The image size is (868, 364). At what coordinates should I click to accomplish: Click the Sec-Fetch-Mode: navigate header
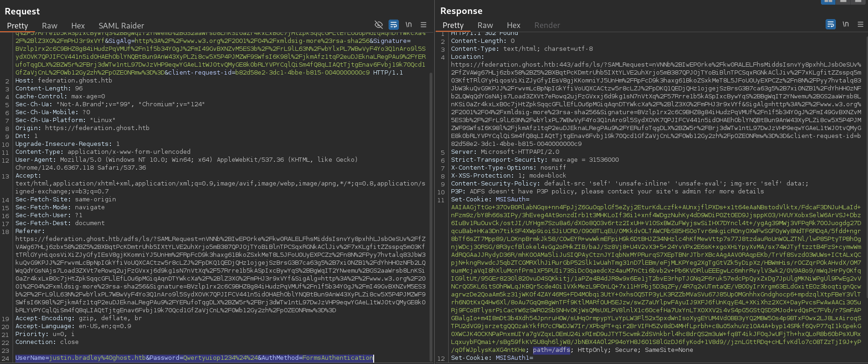click(x=60, y=207)
